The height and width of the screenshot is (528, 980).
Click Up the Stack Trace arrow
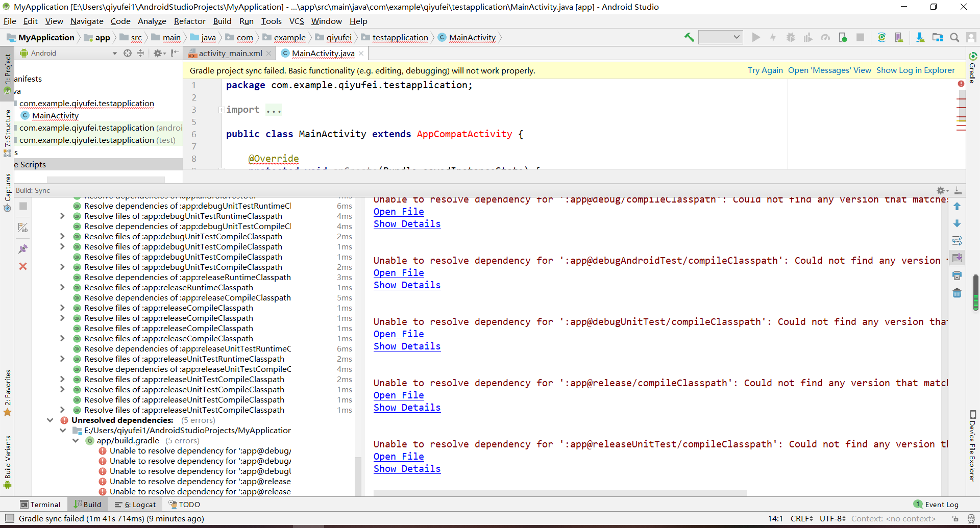[x=957, y=206]
